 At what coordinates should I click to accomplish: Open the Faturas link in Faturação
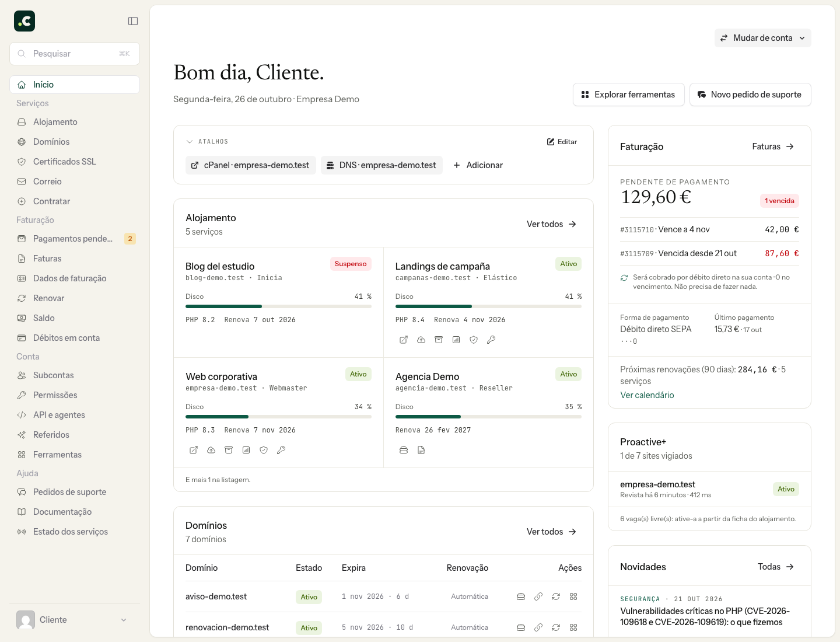coord(773,146)
